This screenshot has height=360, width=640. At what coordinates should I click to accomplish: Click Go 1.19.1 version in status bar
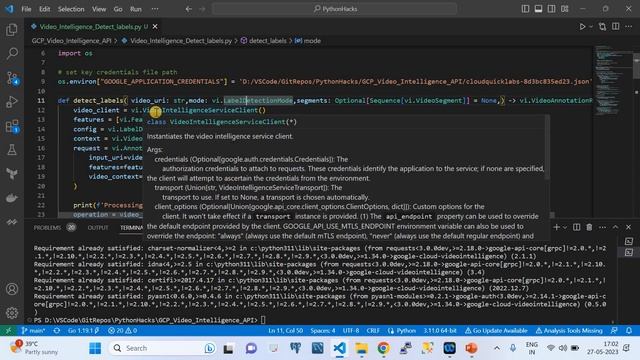click(x=83, y=331)
